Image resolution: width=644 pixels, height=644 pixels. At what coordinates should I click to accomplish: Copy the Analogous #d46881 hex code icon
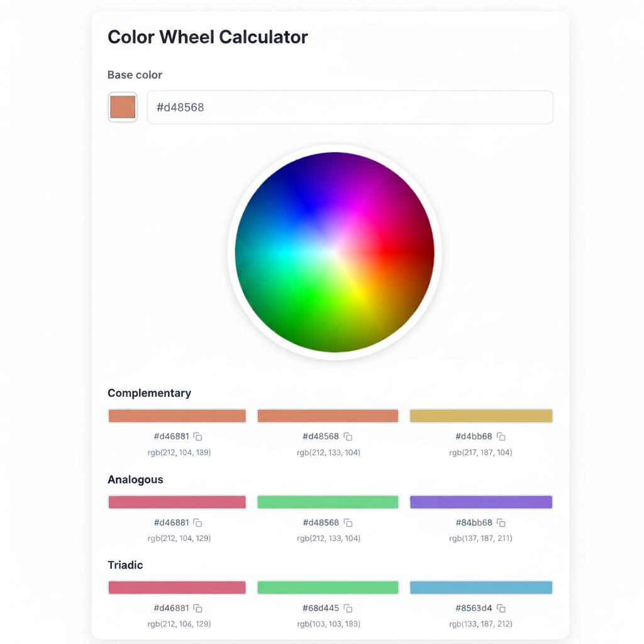click(x=197, y=523)
